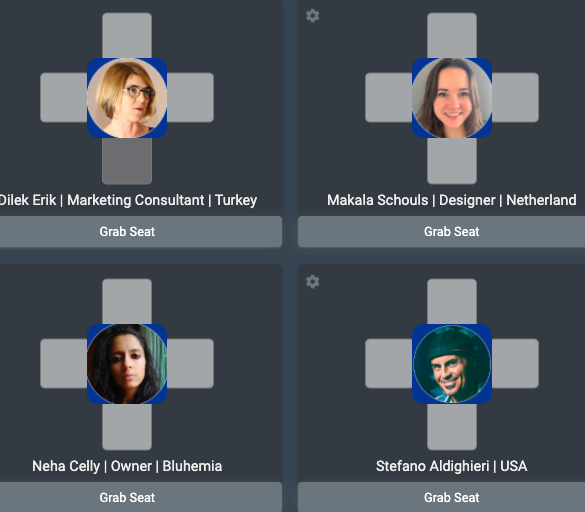Select darker bottom seat at Dilek Erik's table

tap(127, 161)
